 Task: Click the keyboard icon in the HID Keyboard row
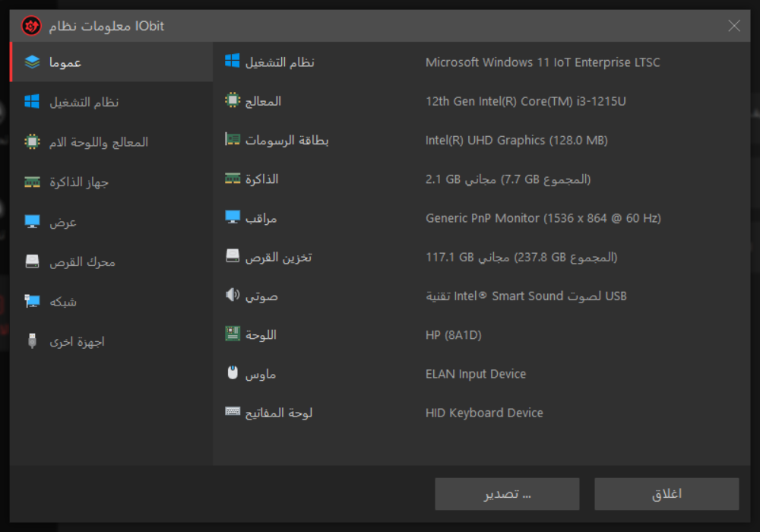(233, 412)
